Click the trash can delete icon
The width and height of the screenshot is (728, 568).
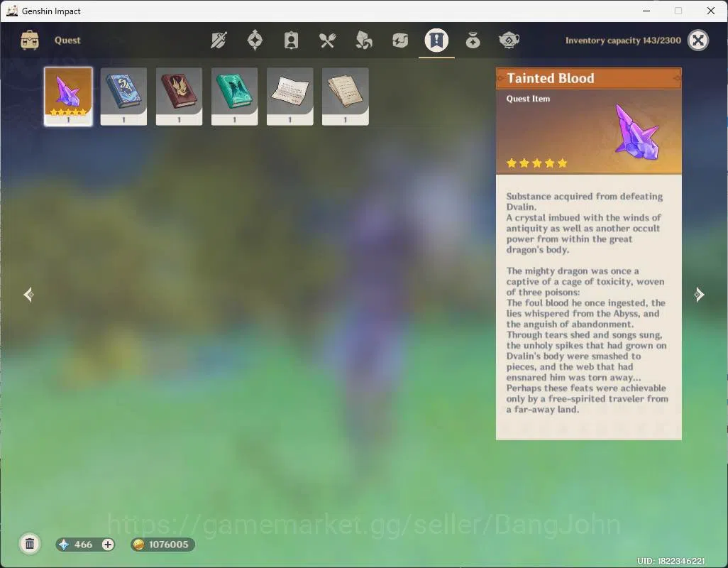[x=30, y=544]
